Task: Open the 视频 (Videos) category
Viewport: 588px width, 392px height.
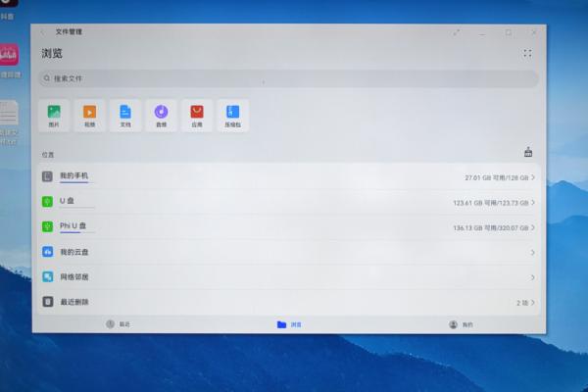Action: coord(89,115)
